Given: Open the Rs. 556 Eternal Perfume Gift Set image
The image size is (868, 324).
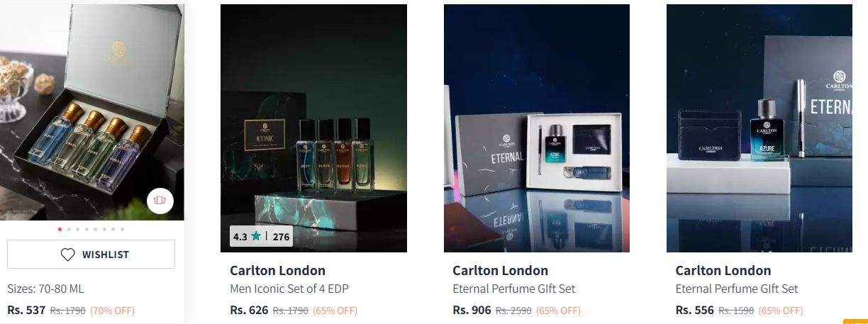Looking at the screenshot, I should coord(759,128).
